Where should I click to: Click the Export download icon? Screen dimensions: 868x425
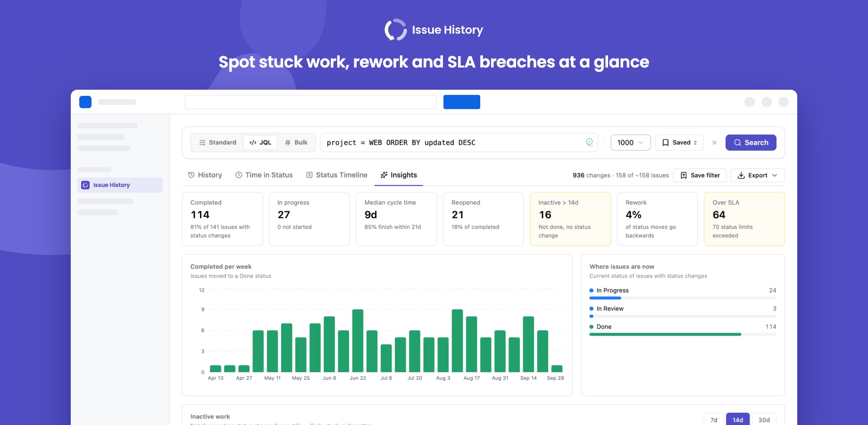(x=741, y=175)
